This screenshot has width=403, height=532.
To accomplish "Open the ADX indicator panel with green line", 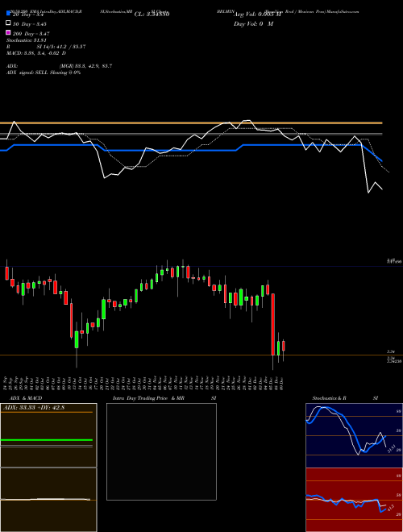I will 48,435.
